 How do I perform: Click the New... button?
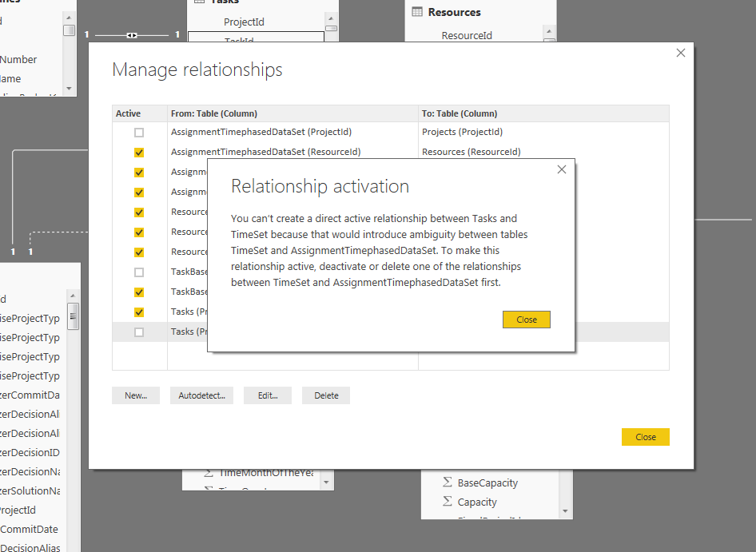[x=136, y=395]
